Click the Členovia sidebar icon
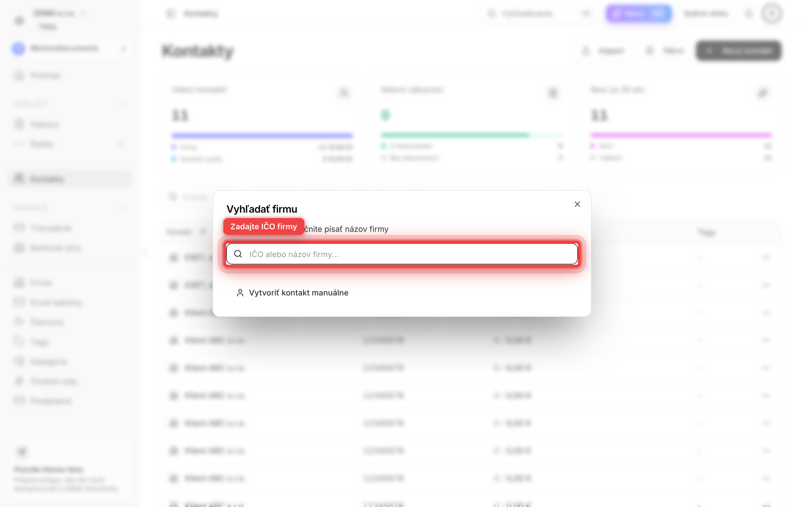This screenshot has height=507, width=812. pos(19,322)
